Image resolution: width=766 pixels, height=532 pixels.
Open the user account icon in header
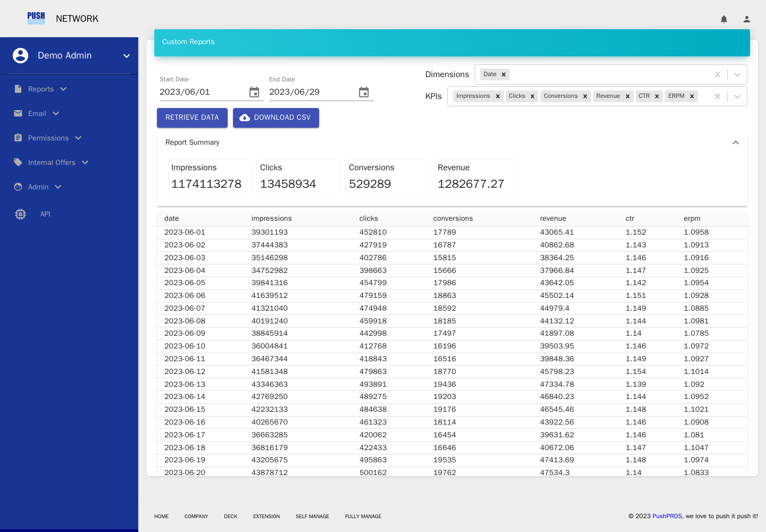point(747,19)
